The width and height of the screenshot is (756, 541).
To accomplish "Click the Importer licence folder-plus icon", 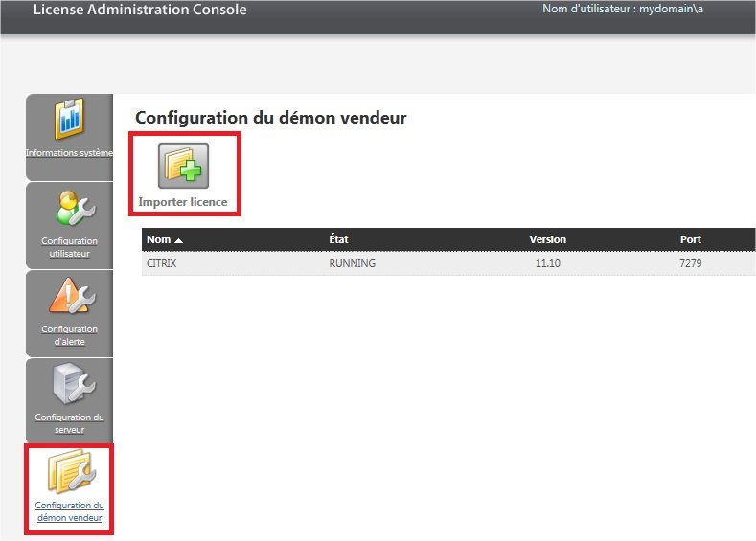I will coord(183,165).
